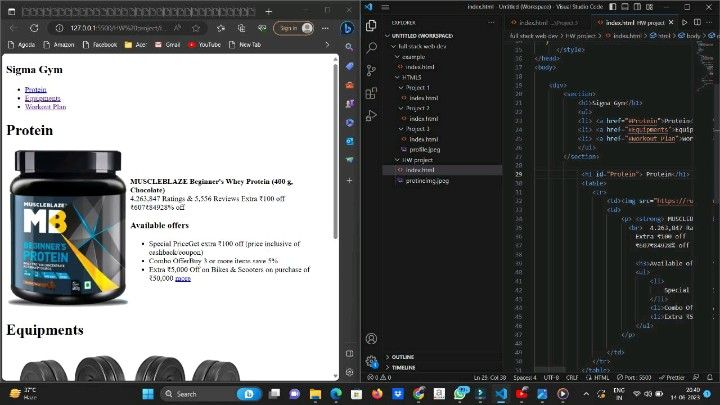
Task: Open the YouTube bookmark
Action: 204,45
